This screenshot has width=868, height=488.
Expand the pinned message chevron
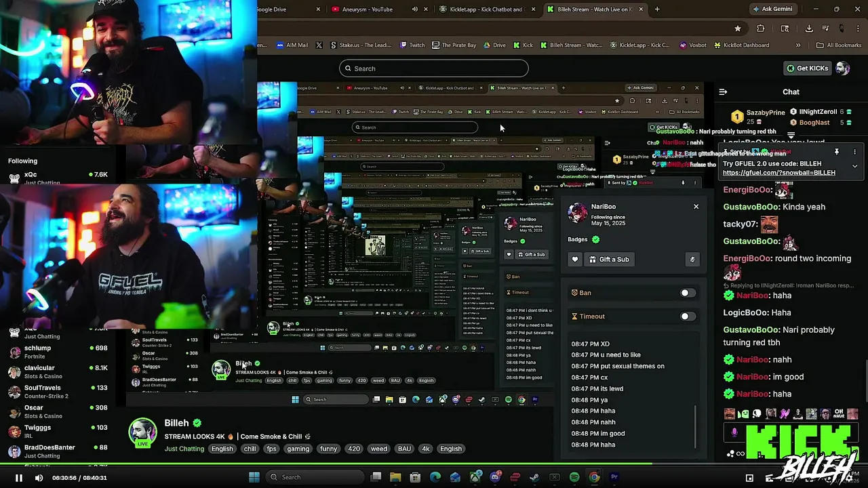854,166
